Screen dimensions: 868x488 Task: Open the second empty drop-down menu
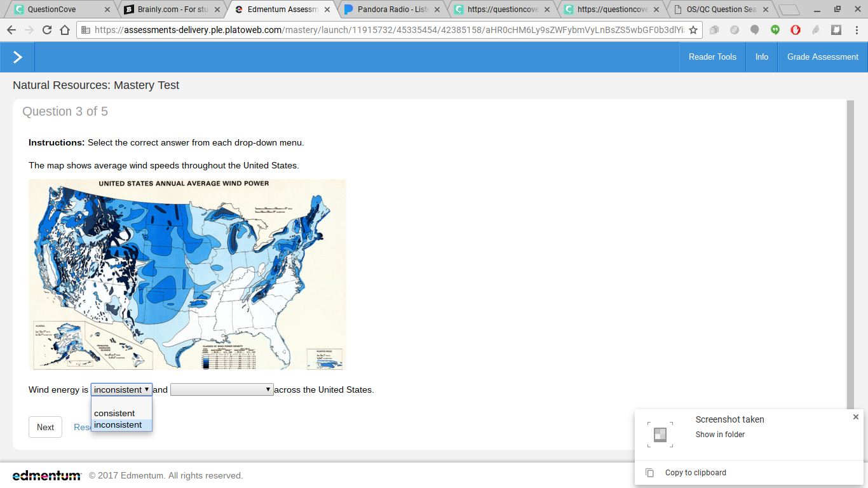tap(222, 390)
